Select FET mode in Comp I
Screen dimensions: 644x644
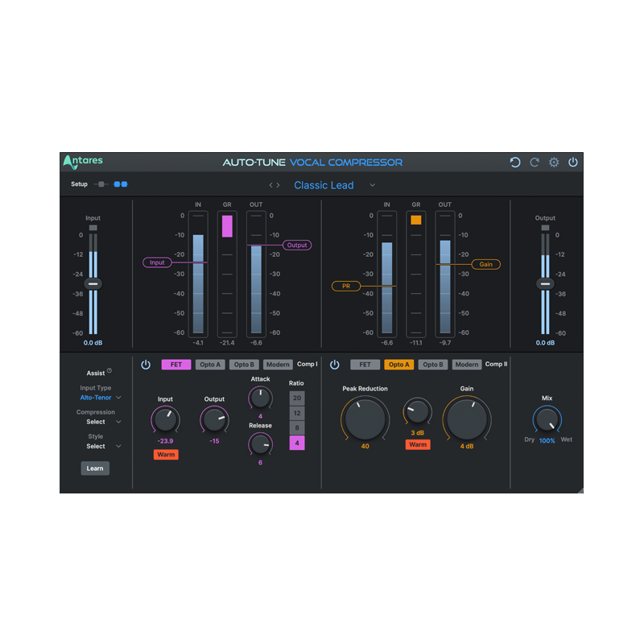(176, 365)
